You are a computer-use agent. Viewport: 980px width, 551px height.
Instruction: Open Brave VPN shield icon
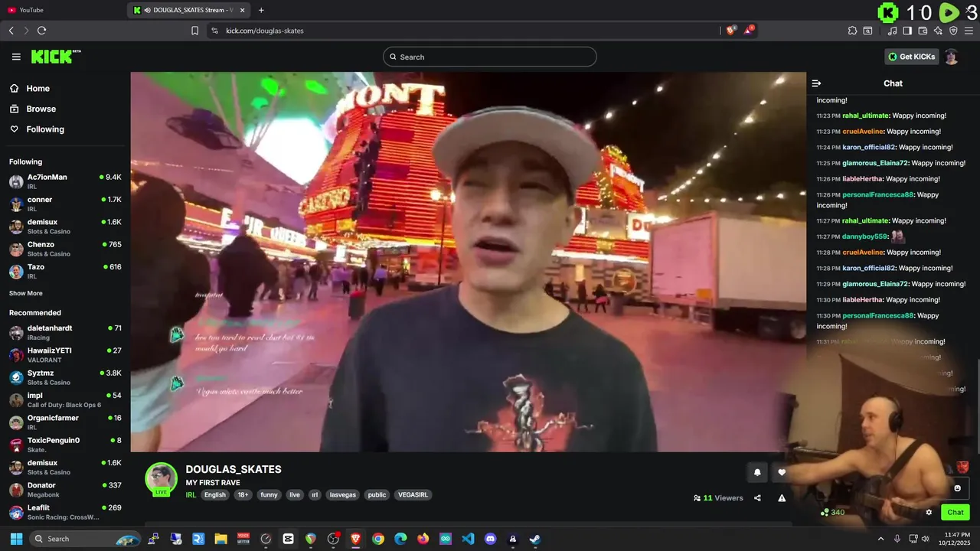[x=953, y=31]
